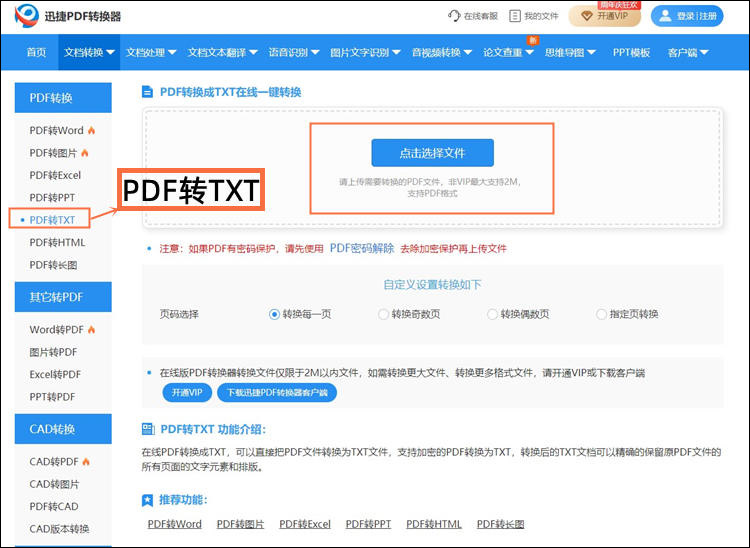Screen dimensions: 750x548
Task: Click the flame icon next to PDF转Word
Action: point(91,130)
